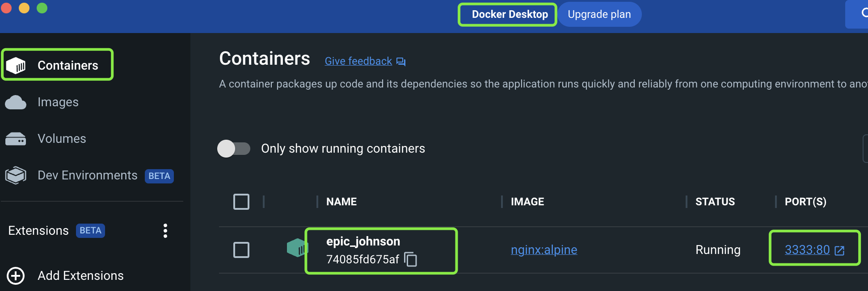The height and width of the screenshot is (291, 868).
Task: Select the epic_johnson row checkbox
Action: 241,250
